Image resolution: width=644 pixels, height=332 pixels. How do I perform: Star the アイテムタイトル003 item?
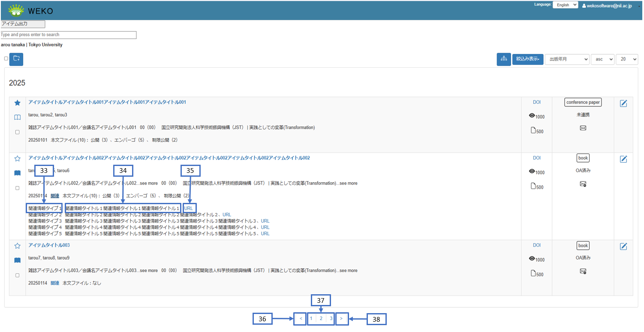pyautogui.click(x=18, y=246)
